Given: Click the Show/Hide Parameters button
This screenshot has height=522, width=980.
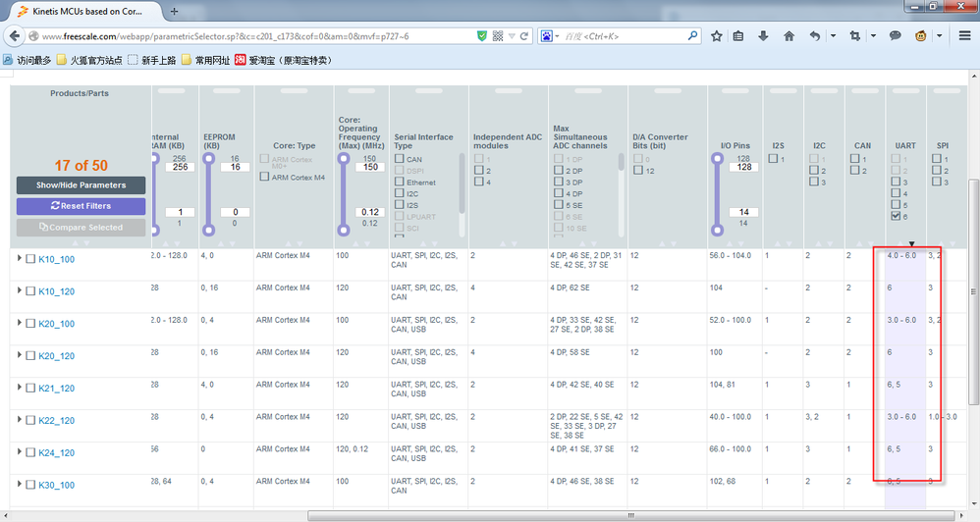Looking at the screenshot, I should [81, 184].
